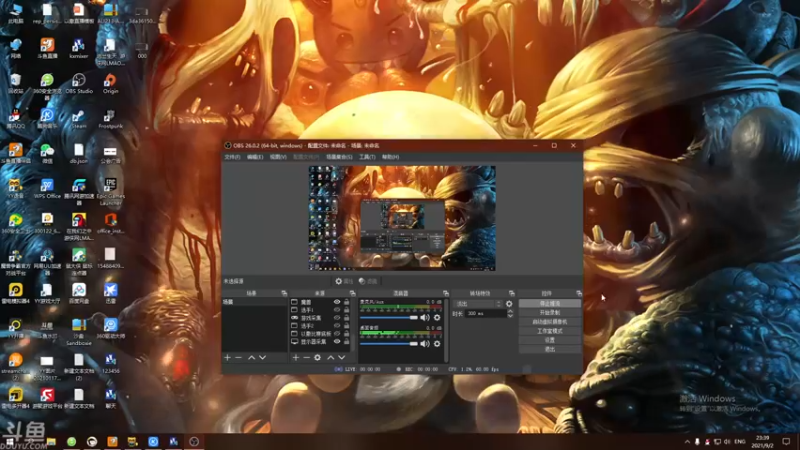Click the 属性 properties button above the docks

click(x=344, y=281)
